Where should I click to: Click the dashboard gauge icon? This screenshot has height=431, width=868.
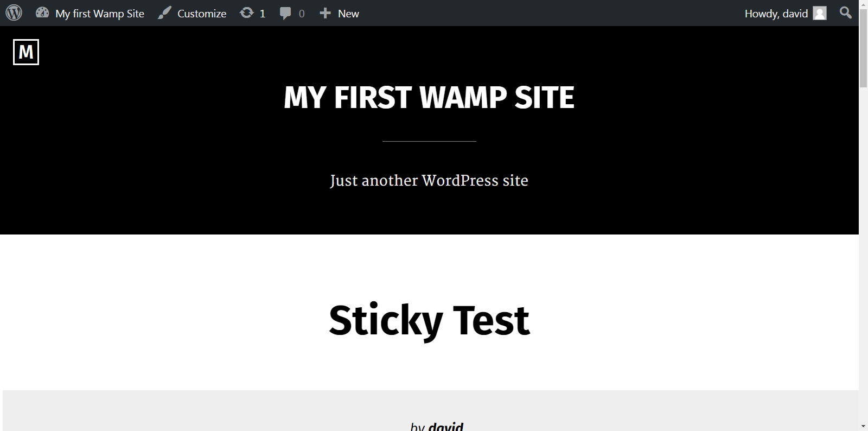(x=42, y=12)
